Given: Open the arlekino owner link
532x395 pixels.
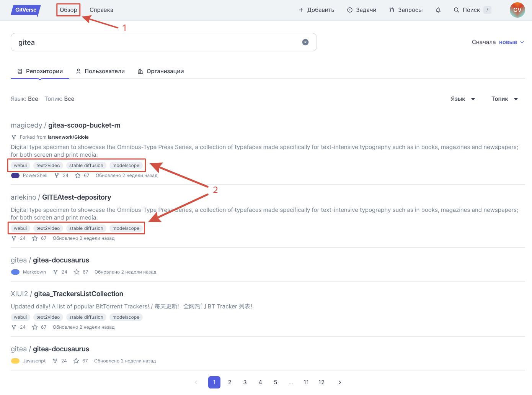Looking at the screenshot, I should pos(23,197).
